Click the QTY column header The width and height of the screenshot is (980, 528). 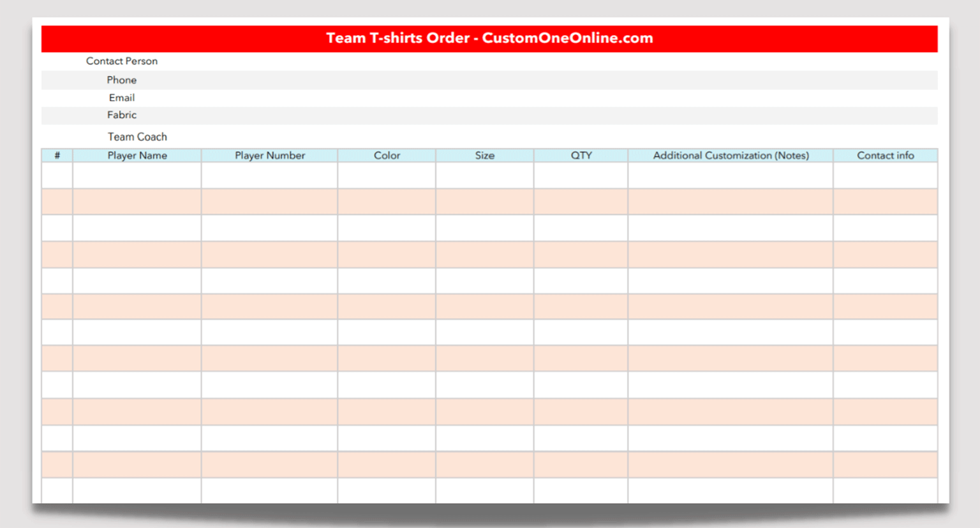point(581,156)
